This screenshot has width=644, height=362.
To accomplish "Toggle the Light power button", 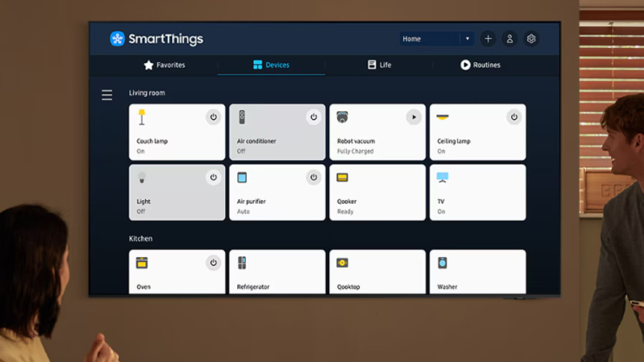I will (213, 177).
